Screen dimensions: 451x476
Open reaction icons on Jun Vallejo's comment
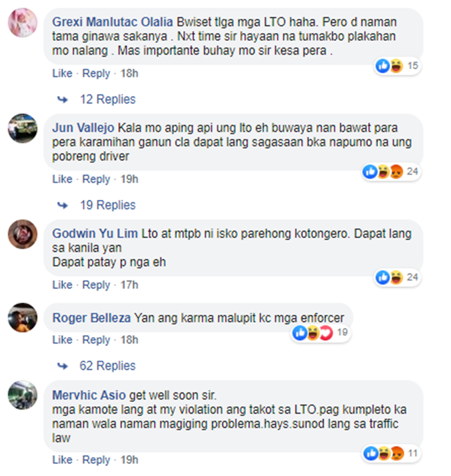click(x=391, y=172)
